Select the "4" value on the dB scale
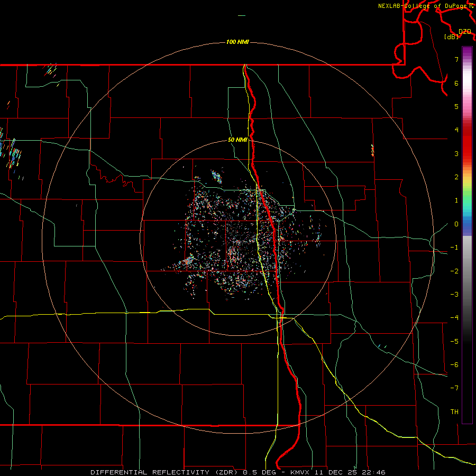The height and width of the screenshot is (476, 476). click(456, 130)
